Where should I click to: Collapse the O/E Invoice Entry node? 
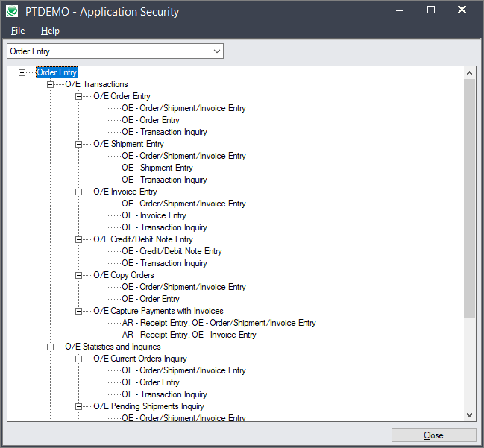tap(79, 192)
